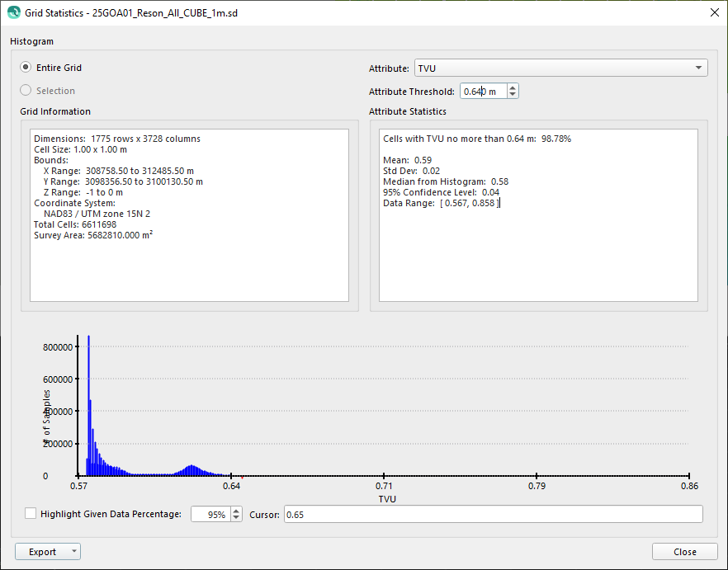Enable Highlight Given Data Percentage checkbox
728x570 pixels.
click(31, 514)
